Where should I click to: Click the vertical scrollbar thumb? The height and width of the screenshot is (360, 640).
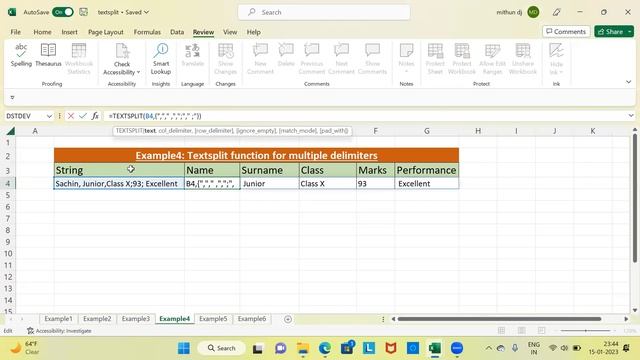(635, 198)
